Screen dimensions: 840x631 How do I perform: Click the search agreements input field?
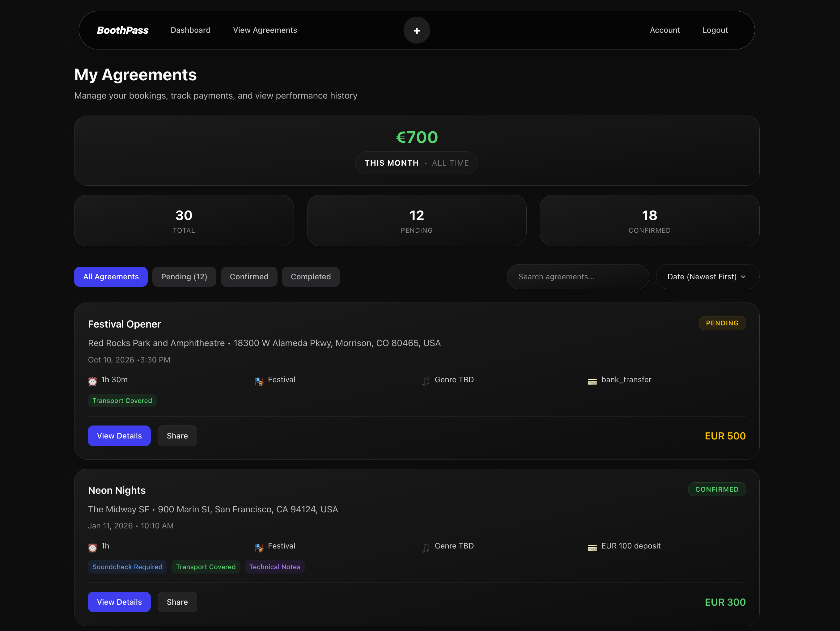click(x=577, y=276)
